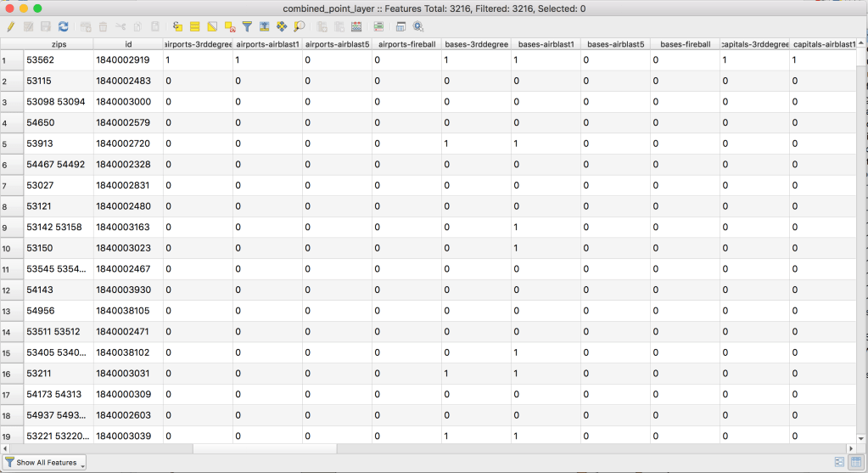Toggle editing mode with the pencil icon
This screenshot has width=868, height=473.
(10, 27)
